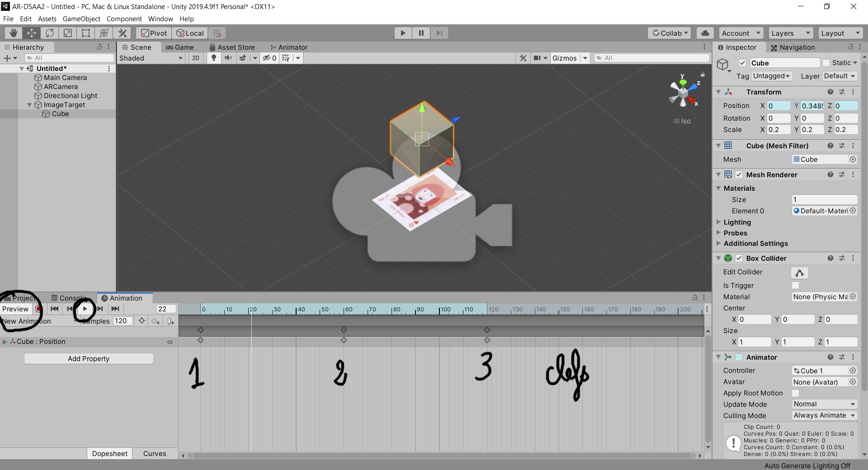Click Edit Collider button icon
Image resolution: width=868 pixels, height=470 pixels.
[x=799, y=273]
